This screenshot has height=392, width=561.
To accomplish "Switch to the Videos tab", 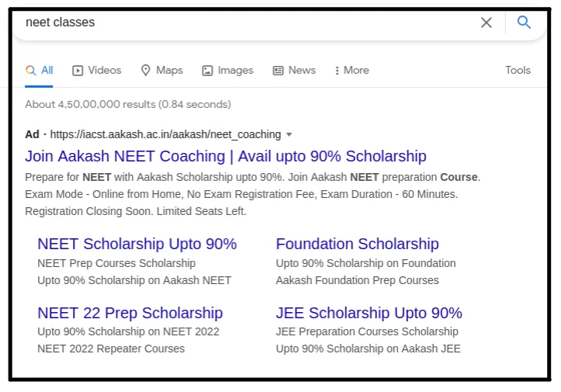I will [104, 70].
